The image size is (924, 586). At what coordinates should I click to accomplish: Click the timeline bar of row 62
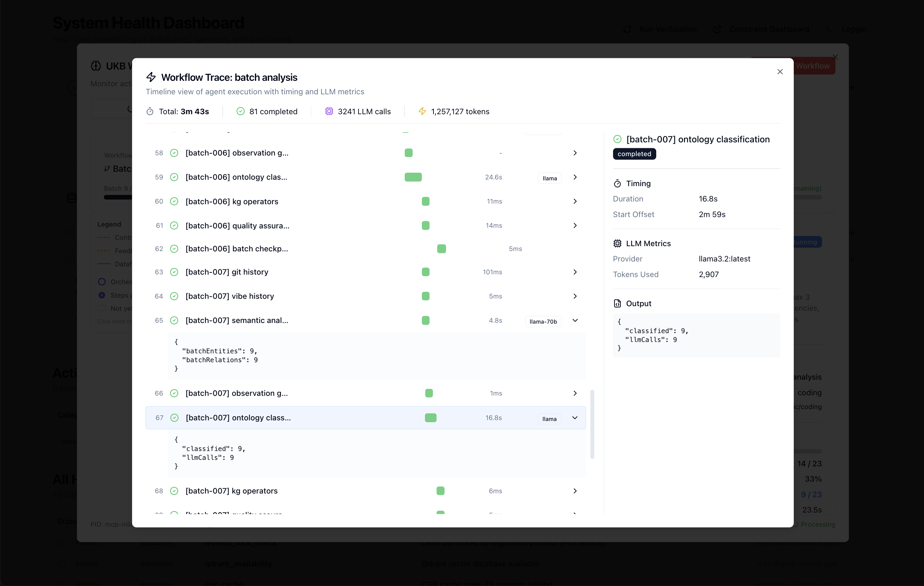click(x=441, y=249)
